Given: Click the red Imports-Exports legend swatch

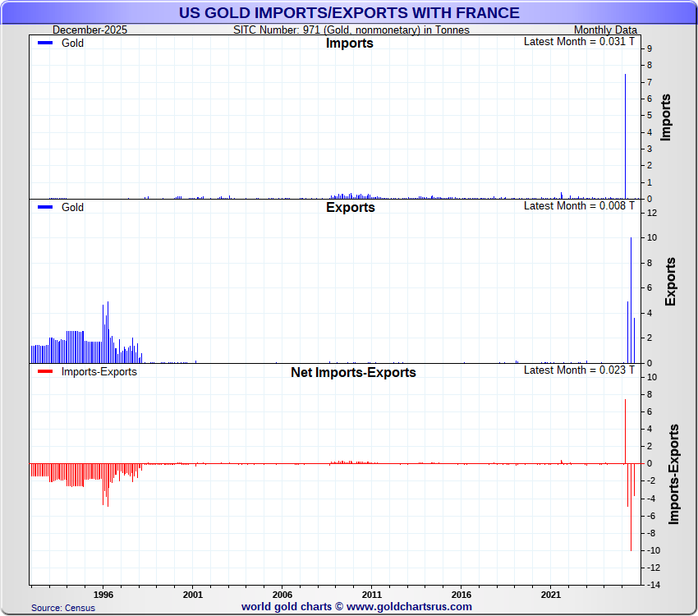Looking at the screenshot, I should click(46, 372).
